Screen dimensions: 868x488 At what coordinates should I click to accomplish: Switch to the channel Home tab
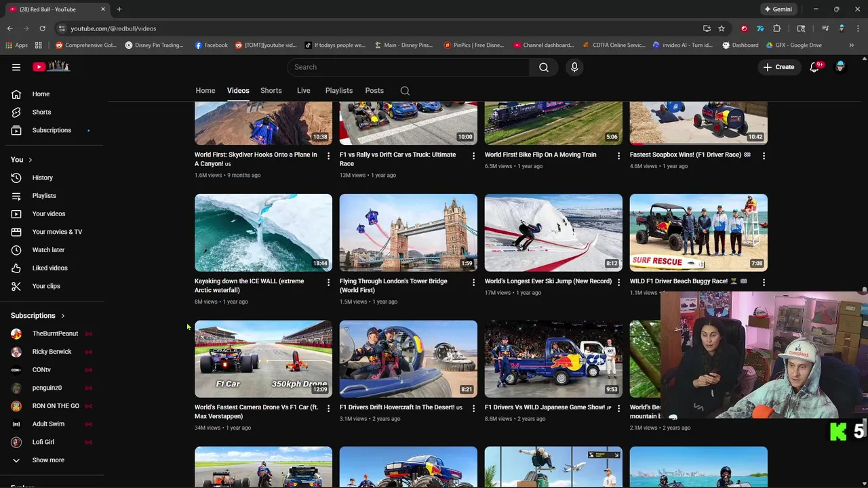pos(205,91)
